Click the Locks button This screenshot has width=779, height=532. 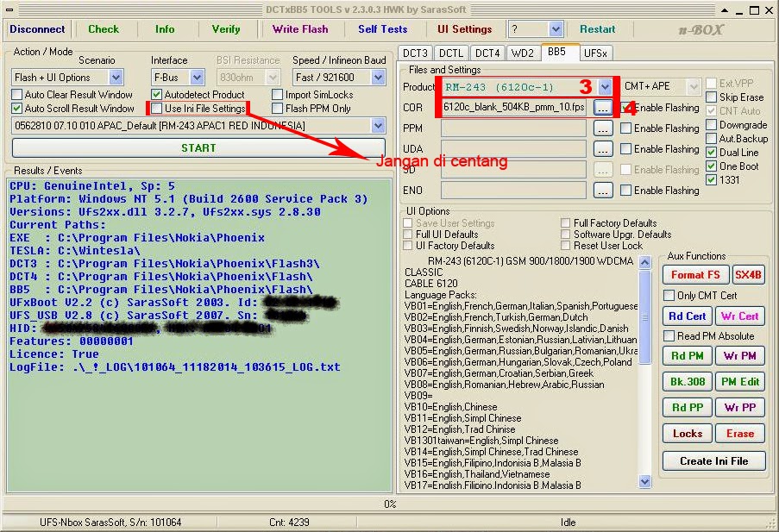(687, 434)
